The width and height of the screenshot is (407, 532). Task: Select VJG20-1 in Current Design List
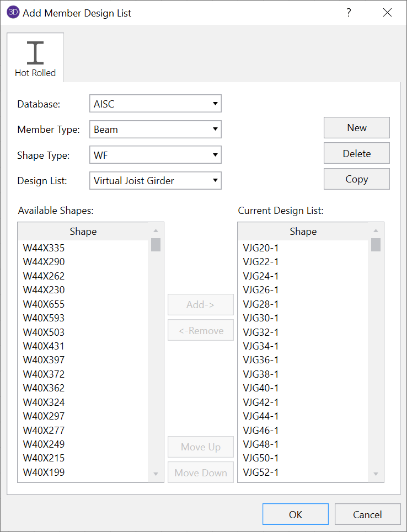coord(261,248)
